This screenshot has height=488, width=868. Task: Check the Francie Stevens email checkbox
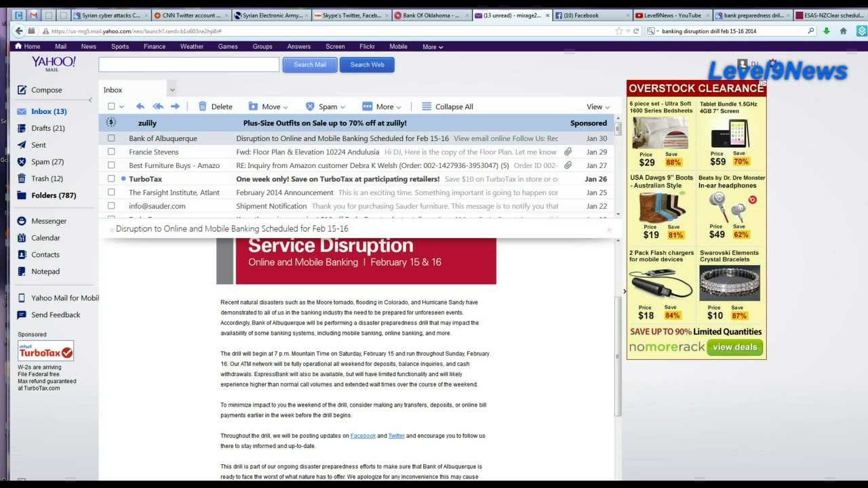click(x=111, y=152)
